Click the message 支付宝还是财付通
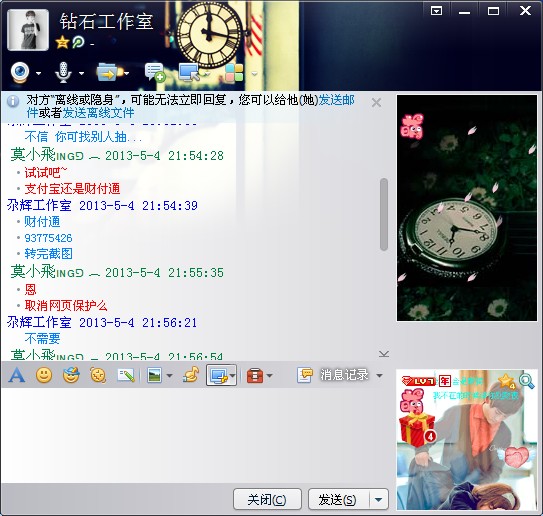This screenshot has width=543, height=516. pos(72,189)
